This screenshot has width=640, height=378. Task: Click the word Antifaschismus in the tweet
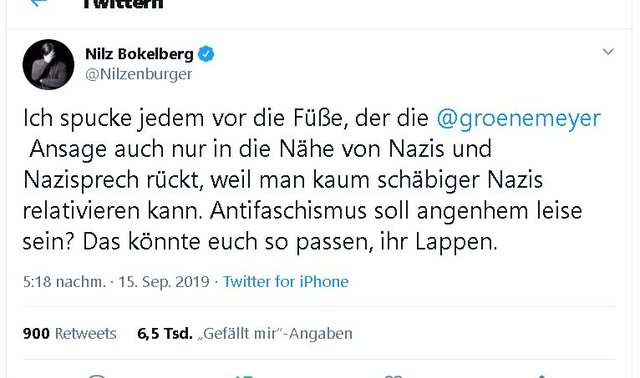pos(288,211)
